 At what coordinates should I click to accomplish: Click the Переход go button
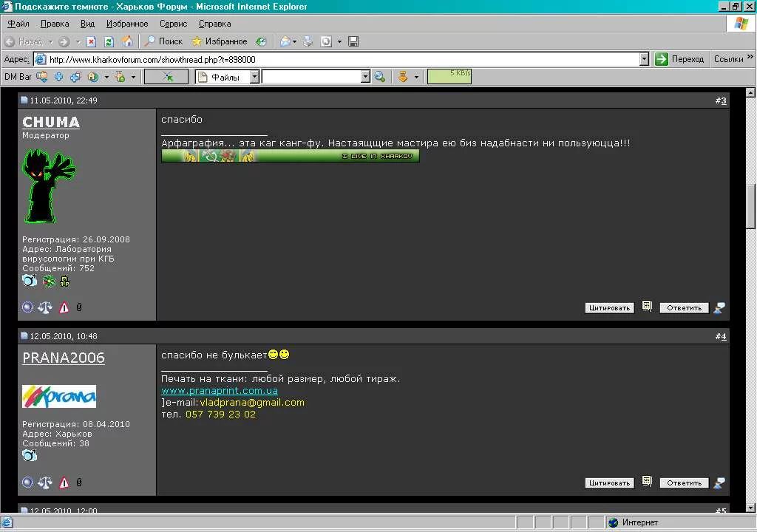(680, 59)
